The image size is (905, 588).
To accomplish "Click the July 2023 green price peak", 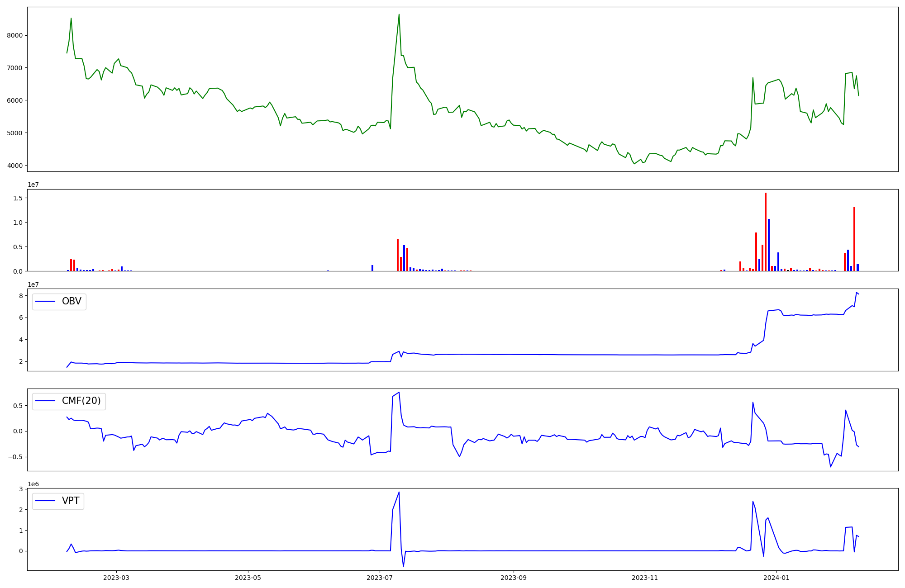I will coord(399,15).
